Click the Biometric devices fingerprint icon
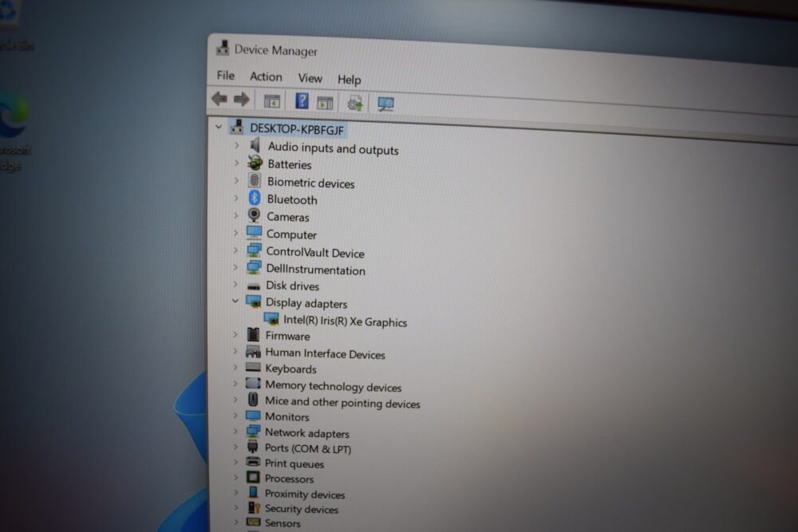 coord(255,180)
